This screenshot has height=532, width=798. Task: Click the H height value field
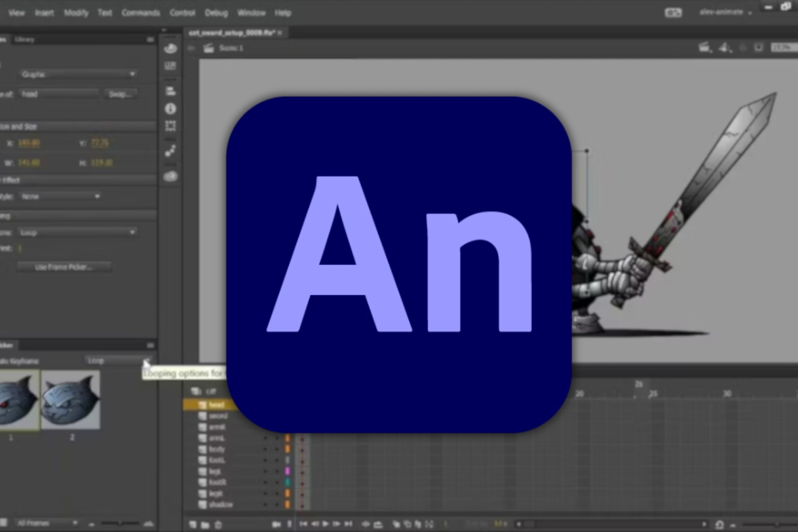pos(101,163)
